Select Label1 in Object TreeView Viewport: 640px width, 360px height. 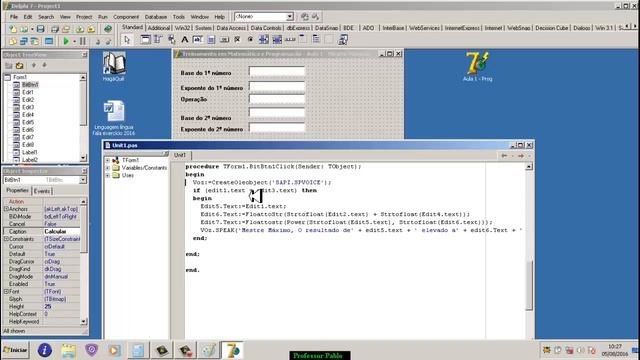pos(29,152)
